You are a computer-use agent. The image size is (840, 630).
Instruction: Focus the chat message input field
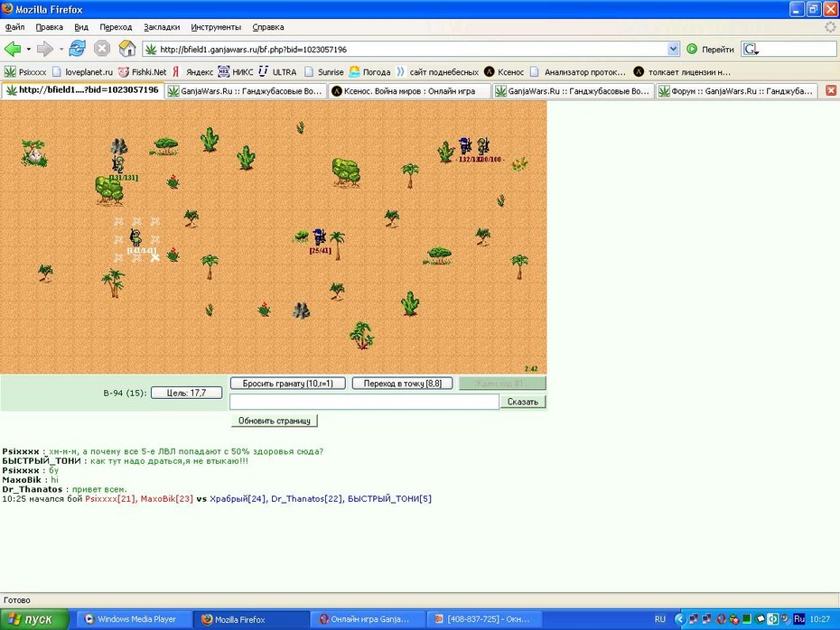point(364,402)
